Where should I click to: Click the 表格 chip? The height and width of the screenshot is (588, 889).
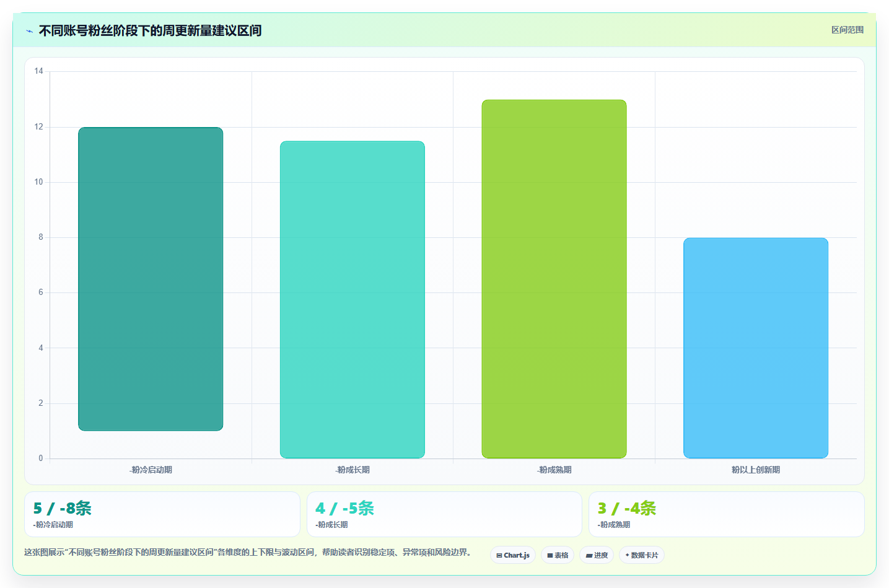tap(558, 555)
